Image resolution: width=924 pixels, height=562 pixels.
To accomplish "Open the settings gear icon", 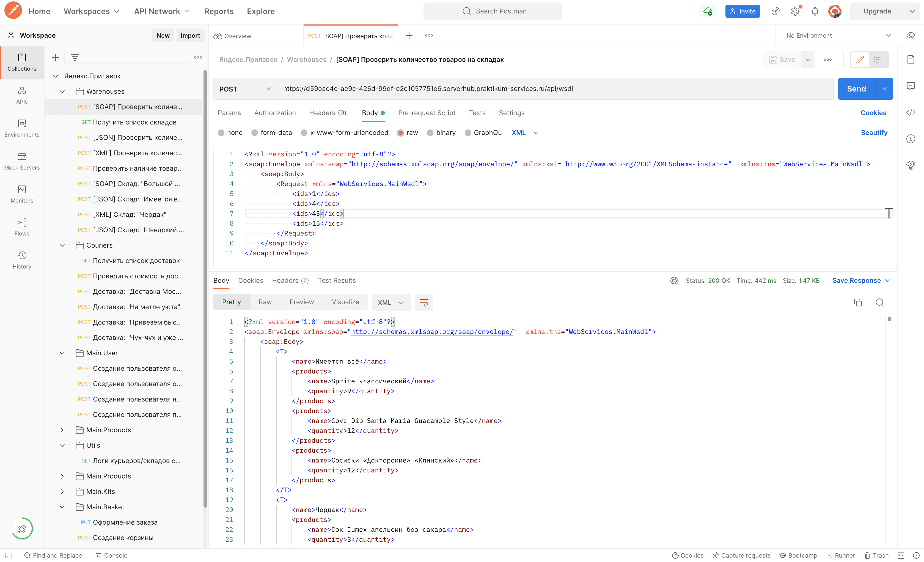I will pos(795,11).
